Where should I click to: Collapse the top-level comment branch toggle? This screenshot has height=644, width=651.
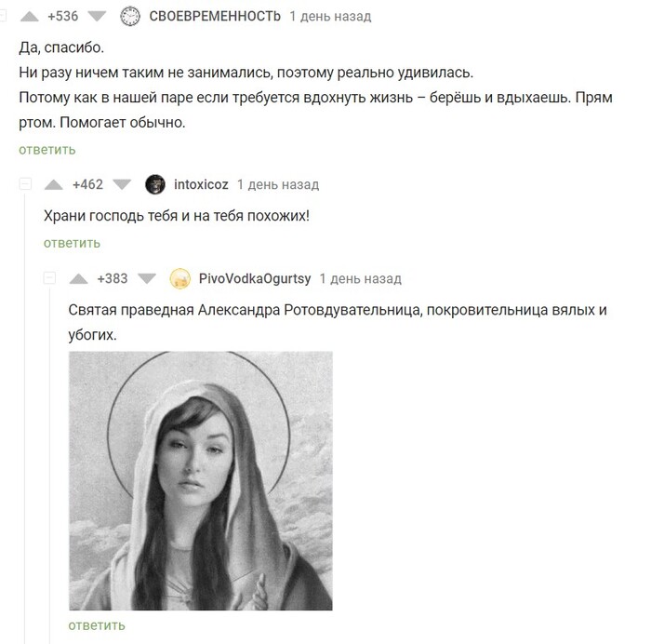pyautogui.click(x=3, y=16)
